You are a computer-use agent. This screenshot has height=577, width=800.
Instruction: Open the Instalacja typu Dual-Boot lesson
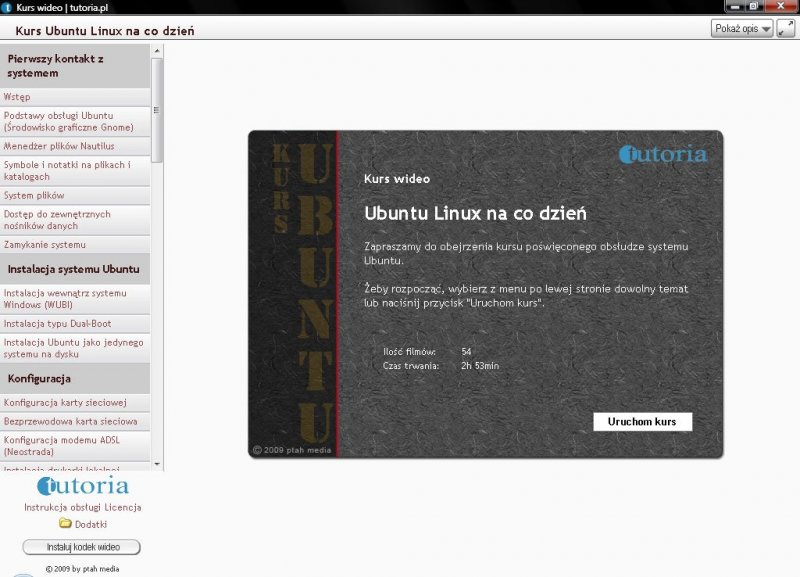pos(57,323)
